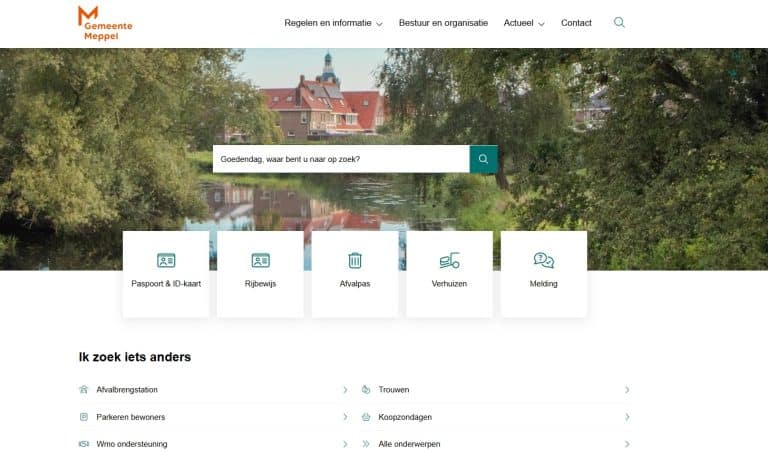768x452 pixels.
Task: Open the Melding link
Action: point(544,284)
